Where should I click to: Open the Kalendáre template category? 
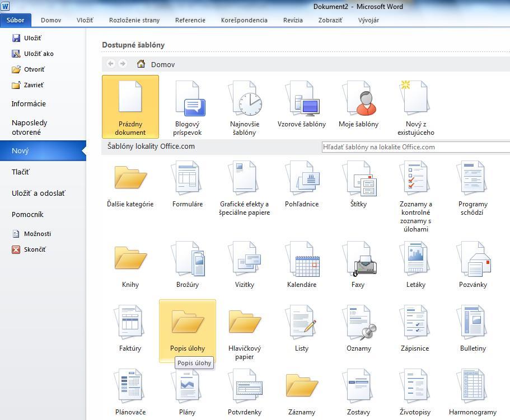(x=302, y=265)
